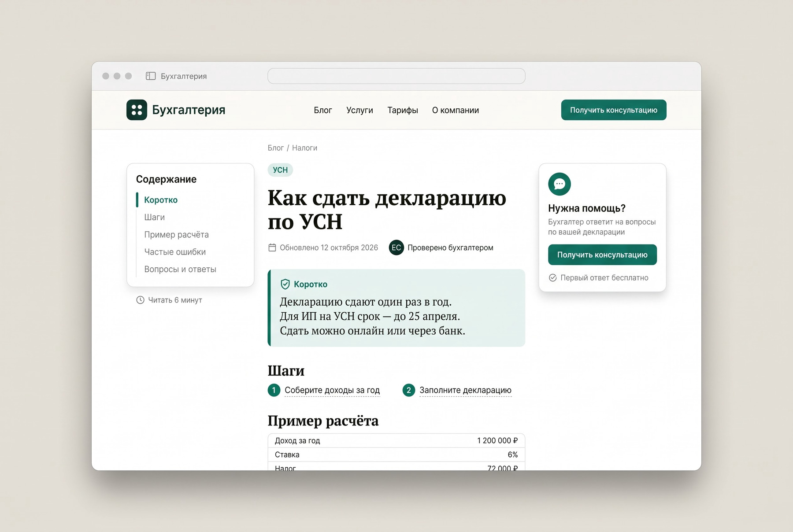Open the О компании menu item
793x532 pixels.
[456, 110]
